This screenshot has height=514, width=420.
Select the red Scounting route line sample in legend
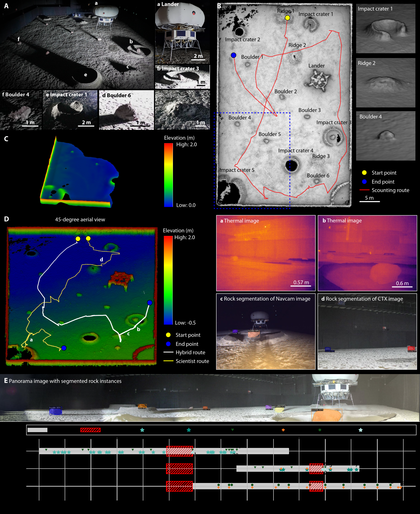[364, 190]
